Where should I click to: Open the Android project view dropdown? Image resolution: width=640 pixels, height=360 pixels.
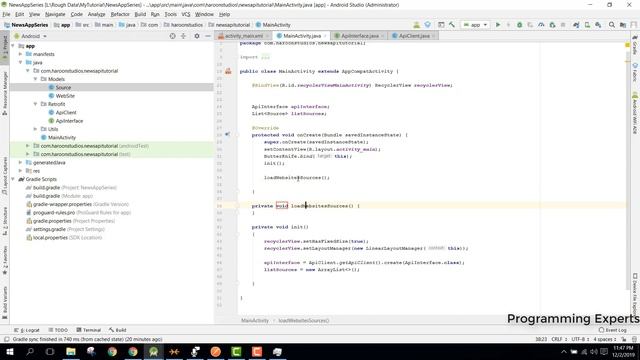pyautogui.click(x=31, y=36)
